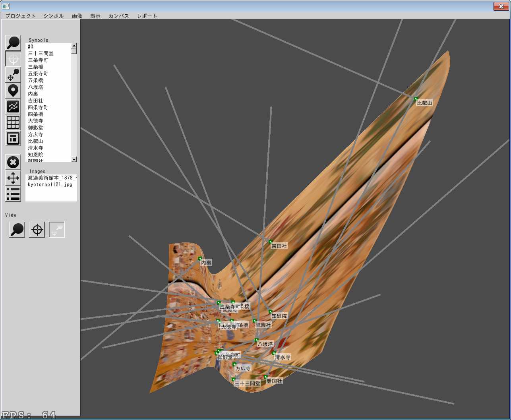Viewport: 511px width, 420px height.
Task: Toggle the grid tool icon
Action: tap(13, 122)
